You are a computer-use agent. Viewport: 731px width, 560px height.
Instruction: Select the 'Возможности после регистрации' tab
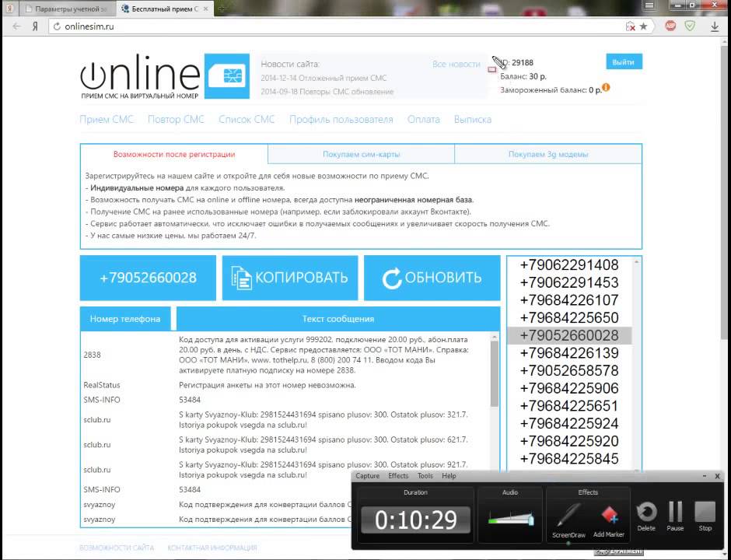coord(174,154)
